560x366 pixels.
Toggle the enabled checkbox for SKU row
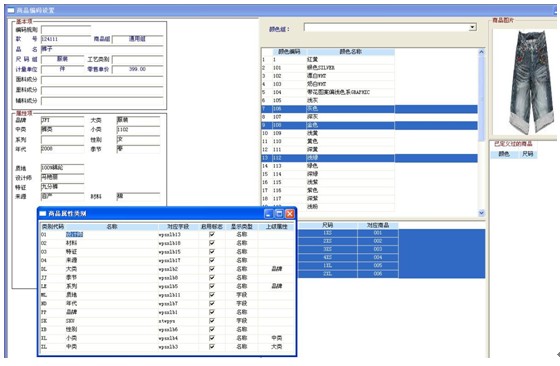click(212, 321)
